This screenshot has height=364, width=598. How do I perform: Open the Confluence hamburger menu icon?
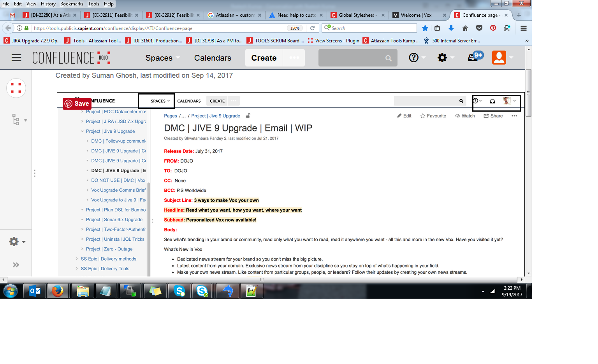(16, 58)
